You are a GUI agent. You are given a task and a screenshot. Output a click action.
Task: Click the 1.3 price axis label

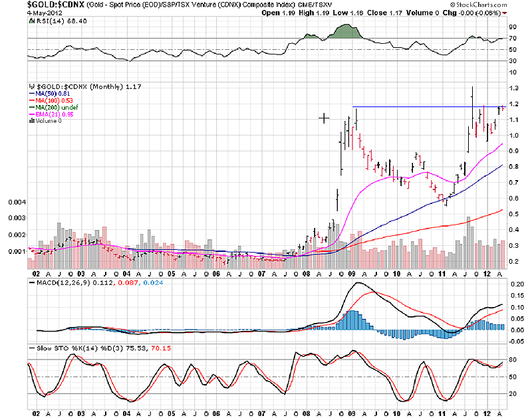coord(513,88)
